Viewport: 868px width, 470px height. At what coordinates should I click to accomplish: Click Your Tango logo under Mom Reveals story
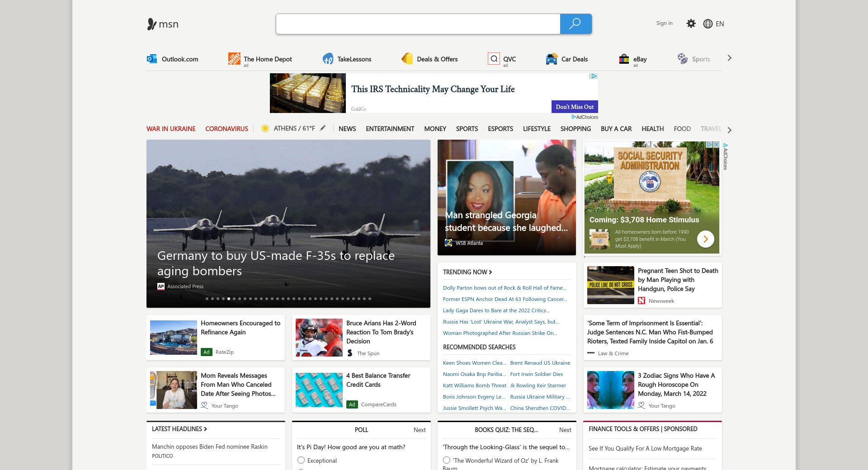point(204,406)
